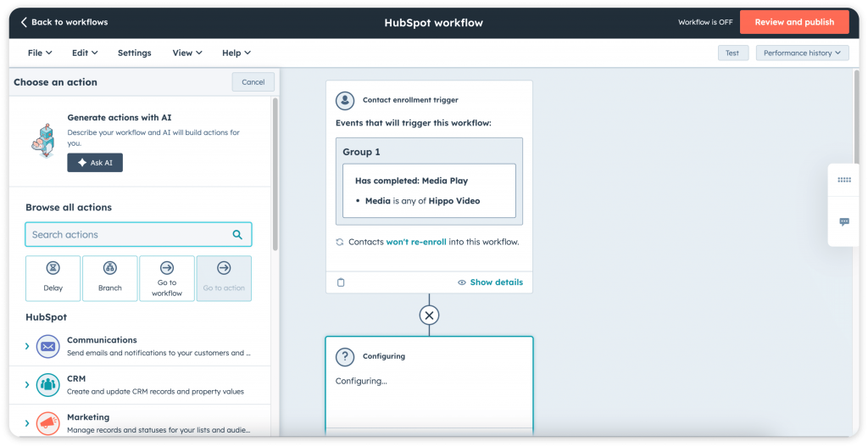Show details of enrollment trigger
868x447 pixels.
click(x=491, y=282)
